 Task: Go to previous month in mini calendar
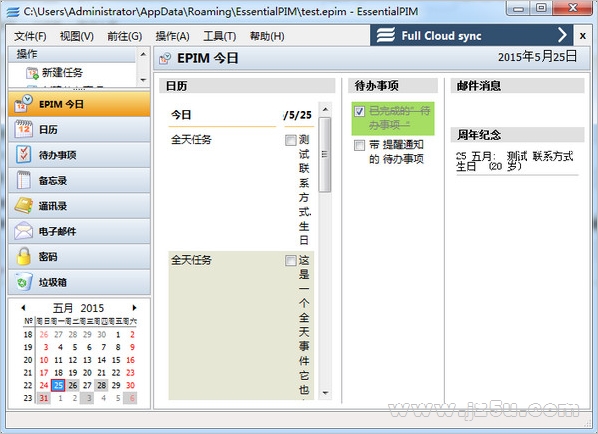(x=23, y=307)
